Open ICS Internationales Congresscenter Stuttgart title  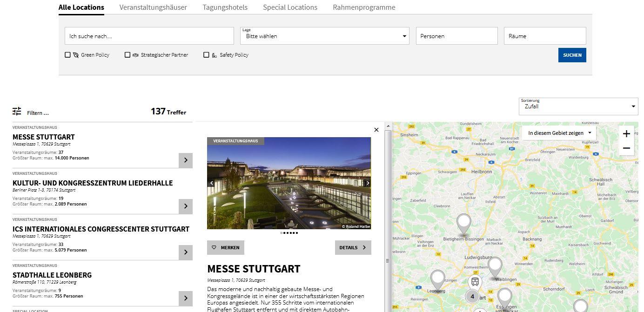click(x=101, y=229)
